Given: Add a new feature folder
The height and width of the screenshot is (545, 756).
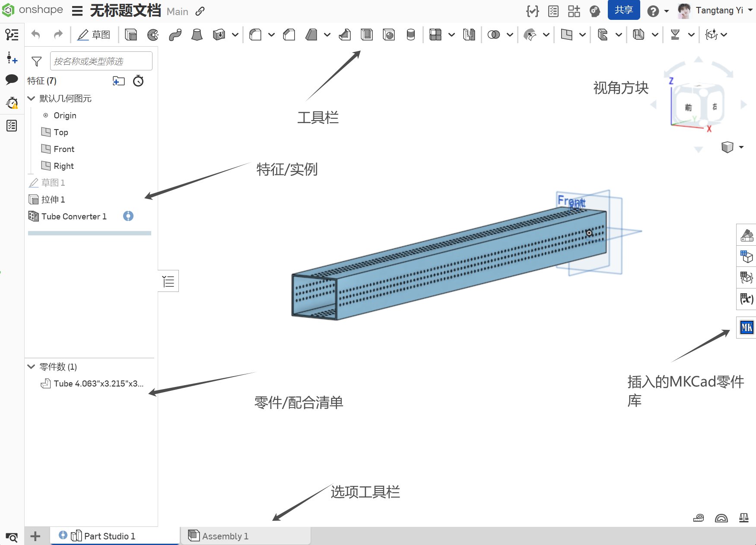Looking at the screenshot, I should [118, 81].
